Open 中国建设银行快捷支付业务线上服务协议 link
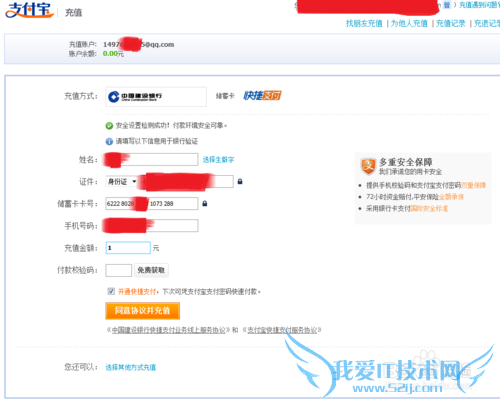 168,330
